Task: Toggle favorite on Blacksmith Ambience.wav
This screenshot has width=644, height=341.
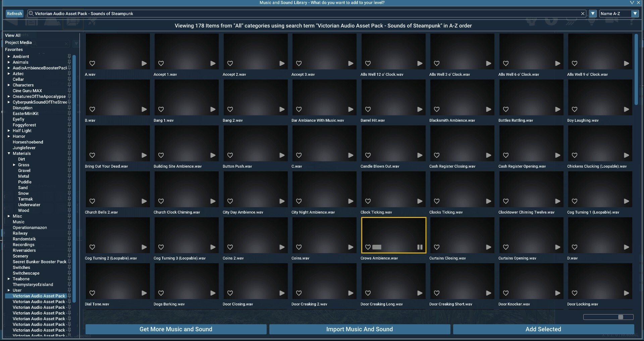Action: pos(437,109)
